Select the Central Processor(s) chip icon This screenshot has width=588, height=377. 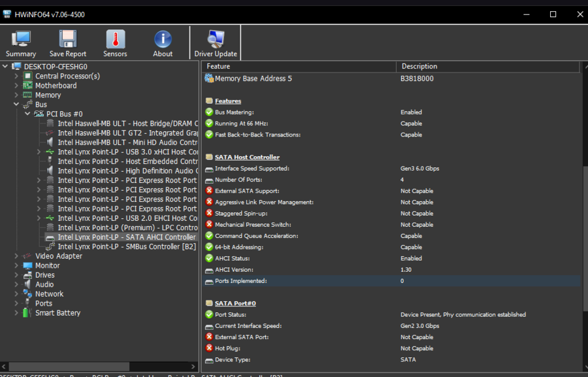click(x=27, y=76)
